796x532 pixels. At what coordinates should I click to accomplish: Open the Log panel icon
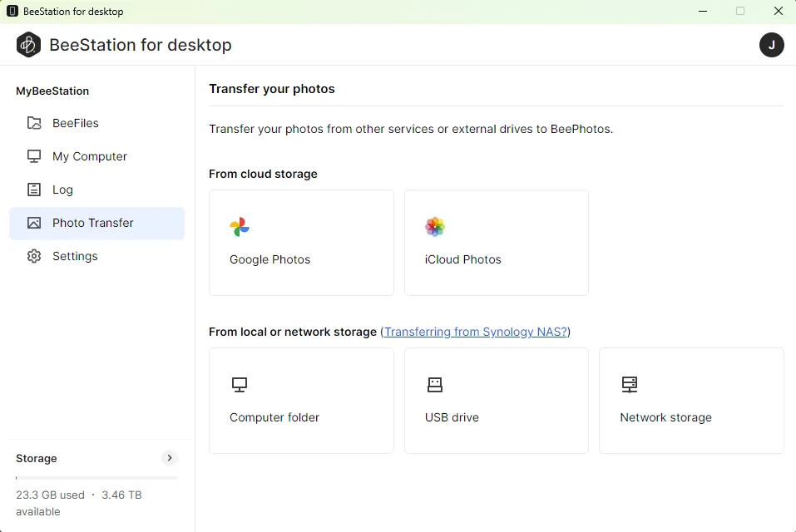click(x=33, y=190)
